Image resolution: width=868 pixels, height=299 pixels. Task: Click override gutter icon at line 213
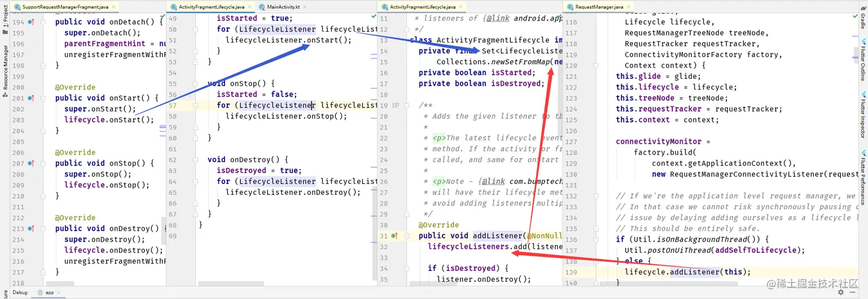coord(32,229)
